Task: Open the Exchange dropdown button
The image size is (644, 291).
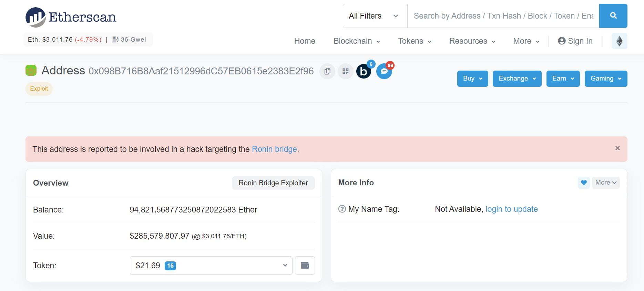Action: click(517, 79)
